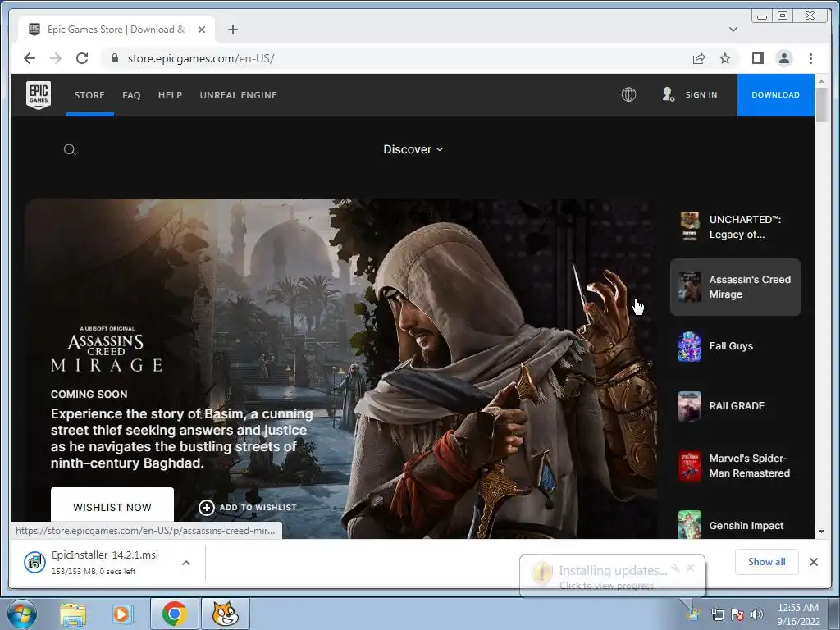Reload the Epic Games Store page
This screenshot has height=630, width=840.
[x=82, y=58]
